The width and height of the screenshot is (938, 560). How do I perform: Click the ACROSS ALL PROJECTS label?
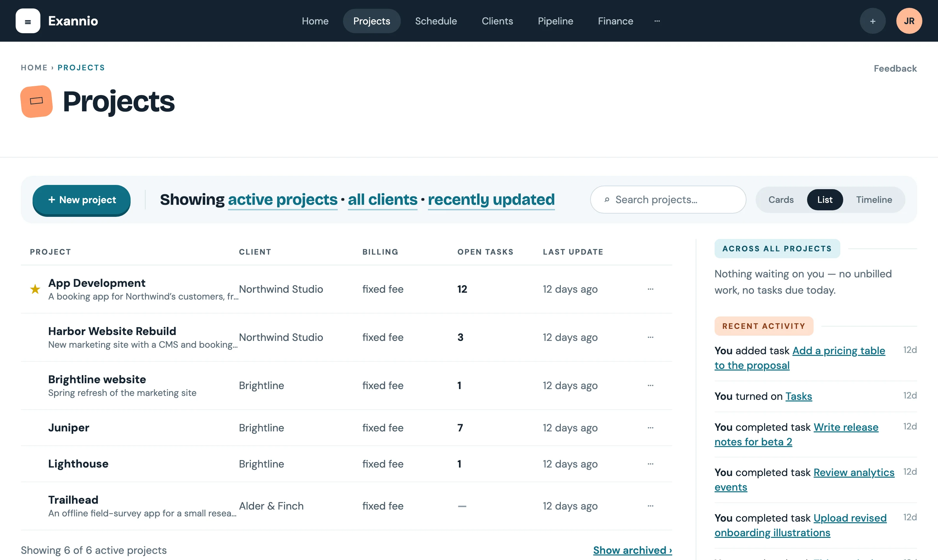pyautogui.click(x=777, y=249)
